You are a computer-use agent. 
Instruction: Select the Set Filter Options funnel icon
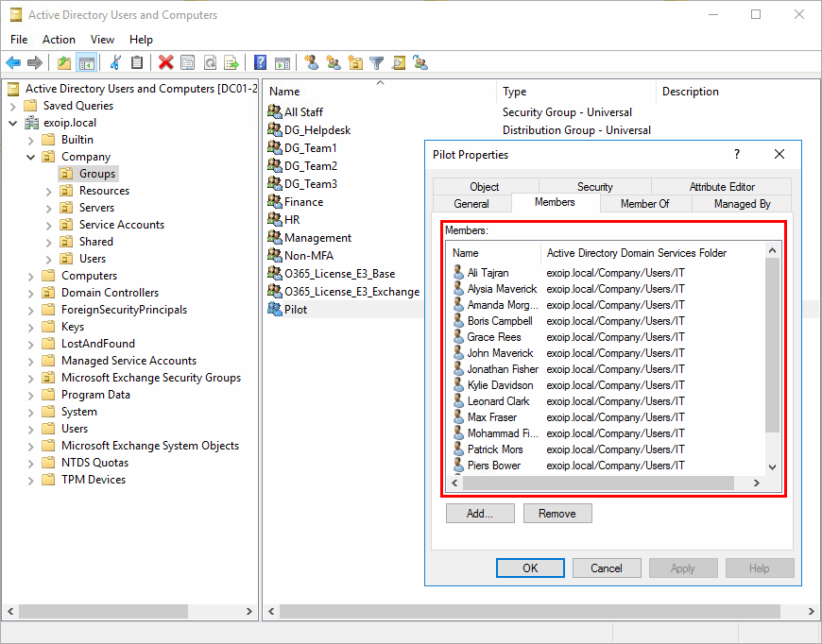pos(376,62)
